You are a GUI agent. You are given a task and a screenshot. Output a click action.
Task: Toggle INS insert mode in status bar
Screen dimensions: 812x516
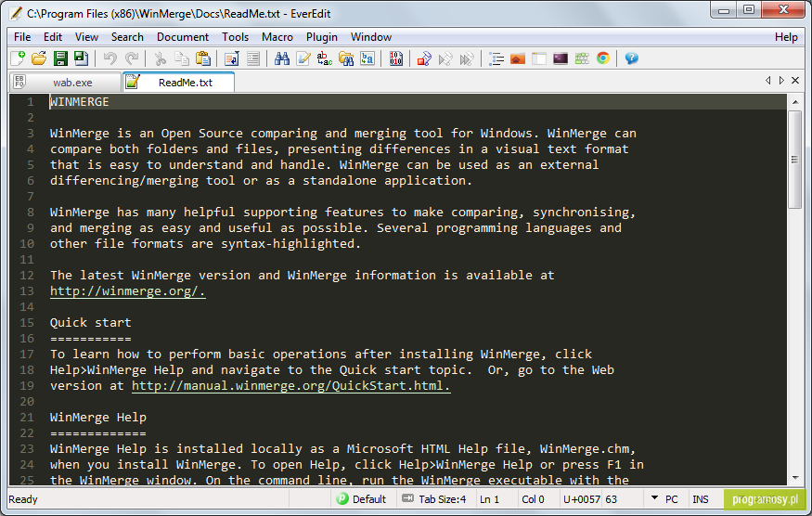click(700, 499)
